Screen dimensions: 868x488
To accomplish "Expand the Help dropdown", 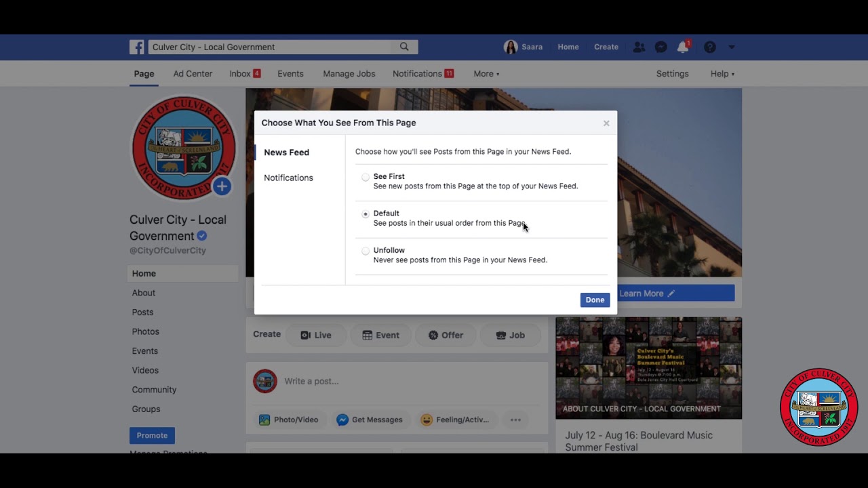I will [722, 74].
